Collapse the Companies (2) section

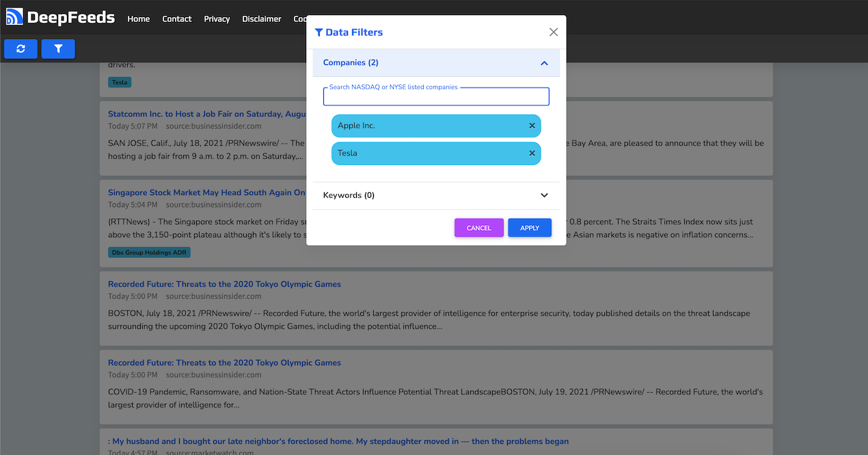(x=436, y=63)
